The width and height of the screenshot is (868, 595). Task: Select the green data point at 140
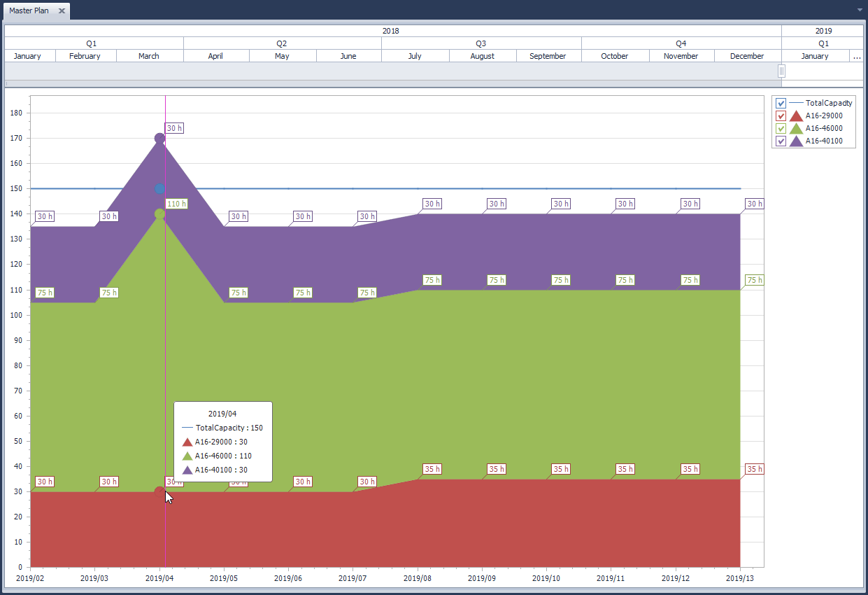(159, 214)
